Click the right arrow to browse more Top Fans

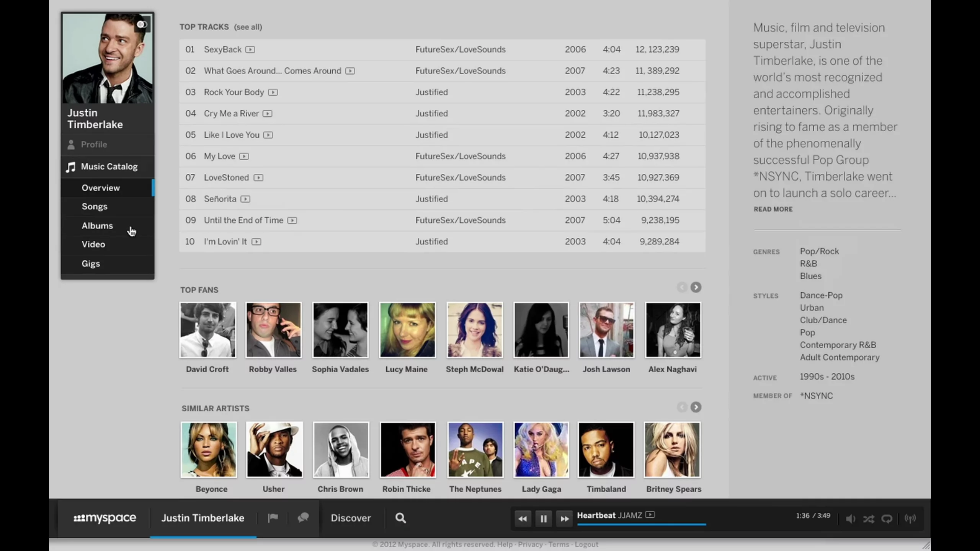coord(696,287)
